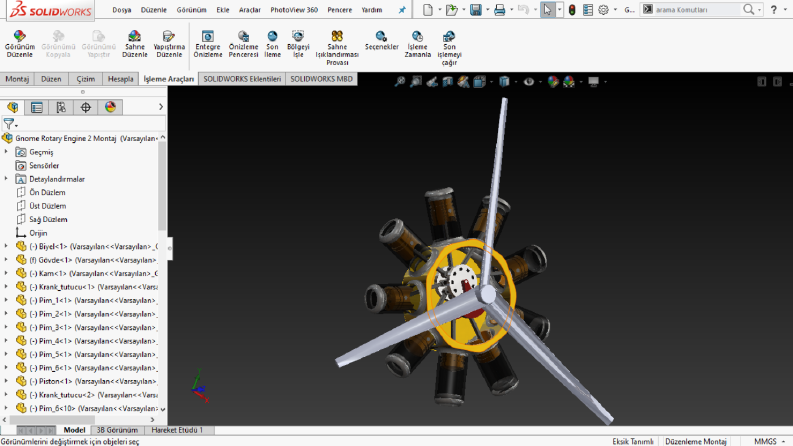Image resolution: width=793 pixels, height=446 pixels.
Task: Expand Piston<1> component node
Action: pyautogui.click(x=6, y=381)
